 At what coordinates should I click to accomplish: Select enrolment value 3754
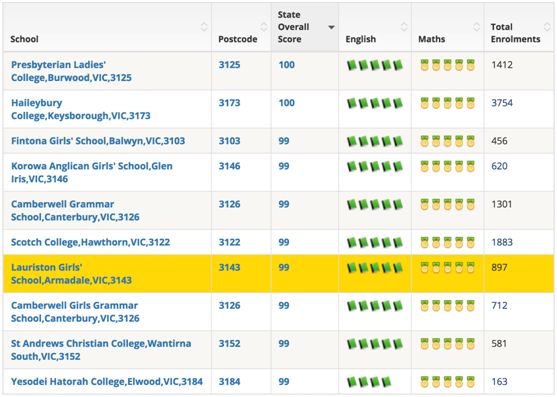pyautogui.click(x=502, y=103)
